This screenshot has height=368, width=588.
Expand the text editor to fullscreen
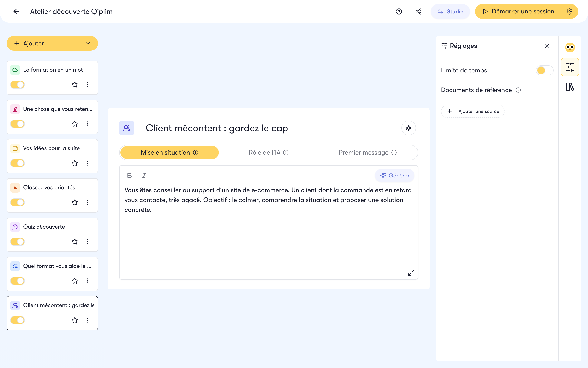411,273
